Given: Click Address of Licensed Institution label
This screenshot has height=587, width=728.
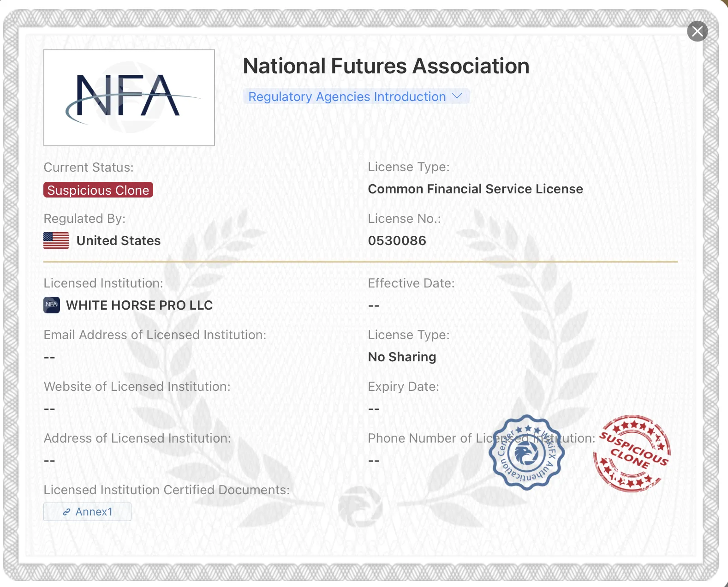Looking at the screenshot, I should coord(137,438).
